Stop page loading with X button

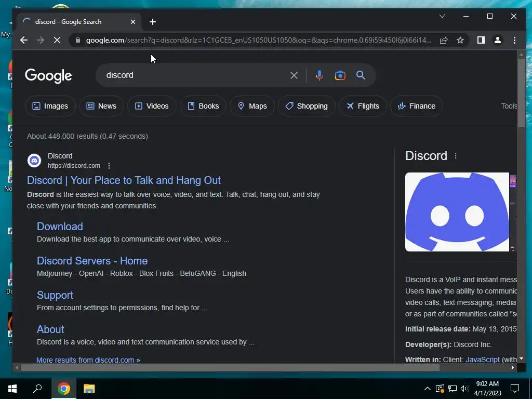coord(57,40)
